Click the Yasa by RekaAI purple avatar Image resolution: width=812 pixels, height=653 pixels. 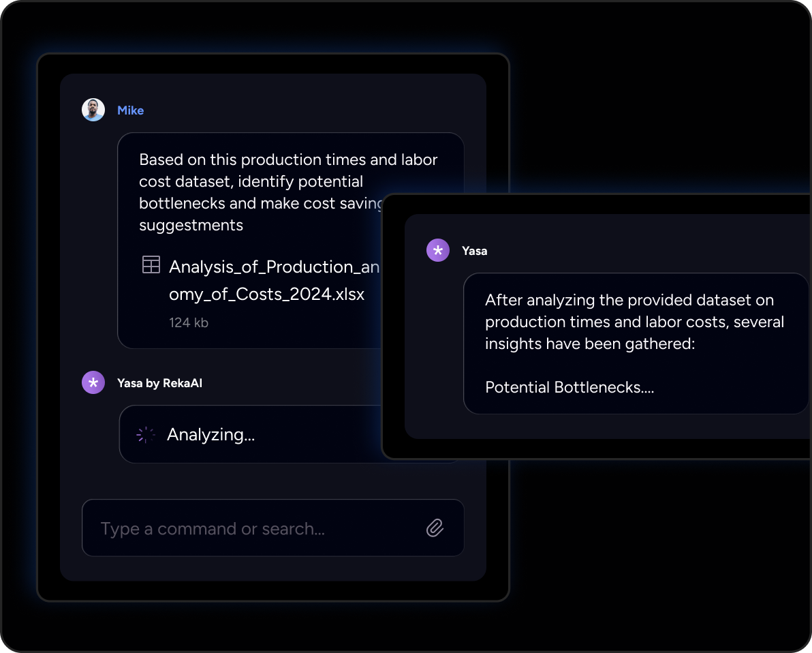pyautogui.click(x=93, y=382)
